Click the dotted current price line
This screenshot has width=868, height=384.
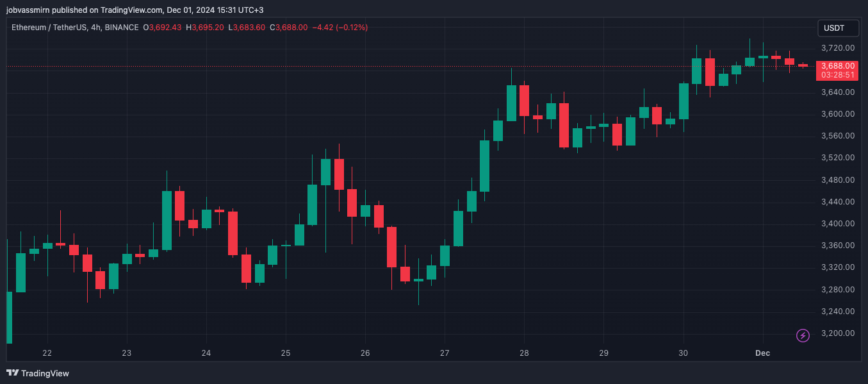pyautogui.click(x=384, y=66)
